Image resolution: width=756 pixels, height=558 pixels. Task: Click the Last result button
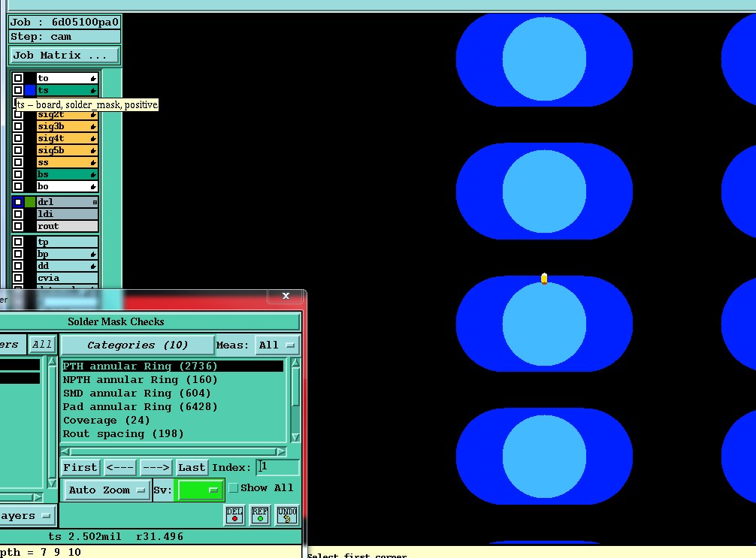click(x=192, y=467)
